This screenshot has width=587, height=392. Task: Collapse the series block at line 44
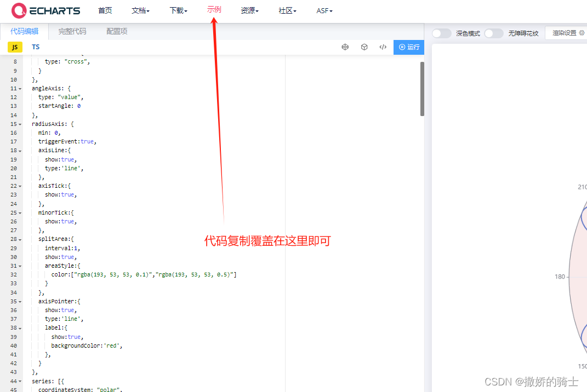click(19, 381)
